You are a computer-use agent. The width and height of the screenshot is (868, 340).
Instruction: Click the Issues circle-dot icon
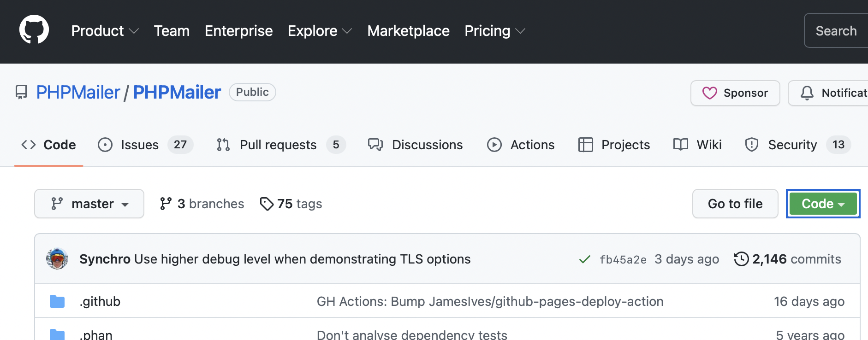(x=105, y=145)
